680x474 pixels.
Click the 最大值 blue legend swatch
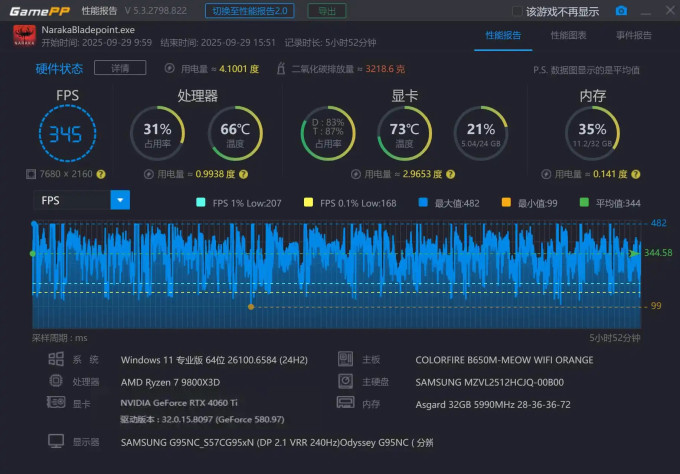point(423,202)
